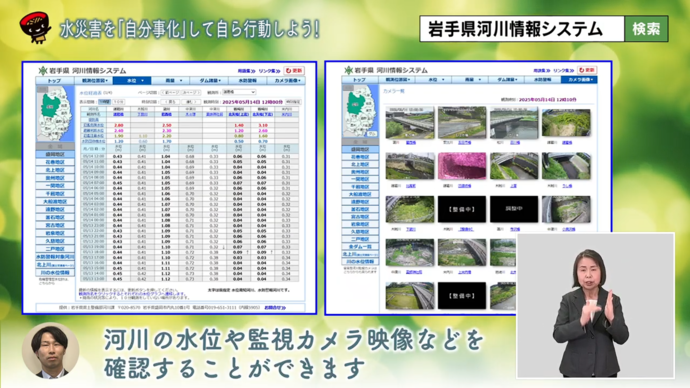Screen dimensions: 690x388
Task: Open 川の水位情報 in the camera page sidebar
Action: [360, 262]
